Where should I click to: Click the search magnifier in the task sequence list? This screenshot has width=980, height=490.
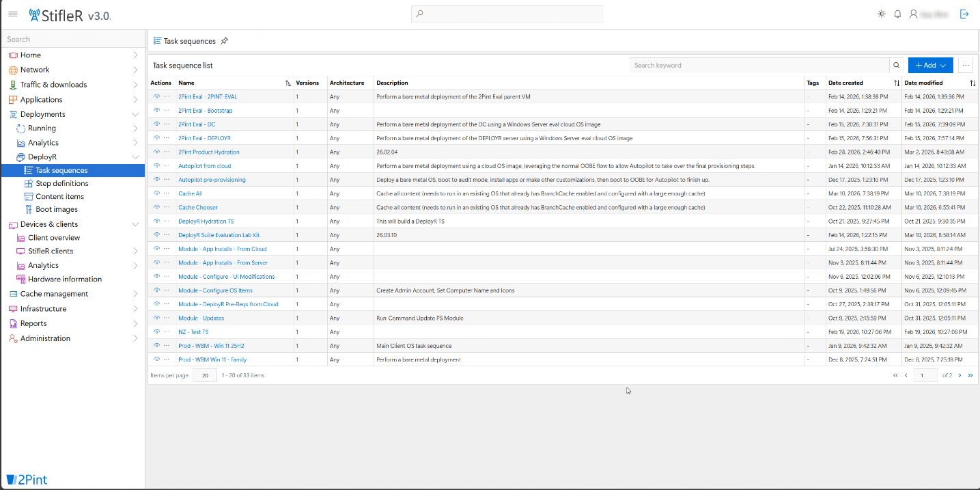point(897,65)
